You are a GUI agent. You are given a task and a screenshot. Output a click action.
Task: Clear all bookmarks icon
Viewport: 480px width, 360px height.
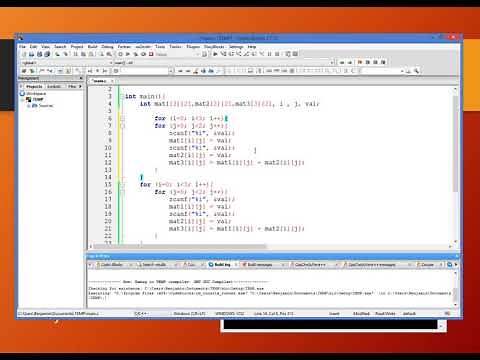point(383,62)
